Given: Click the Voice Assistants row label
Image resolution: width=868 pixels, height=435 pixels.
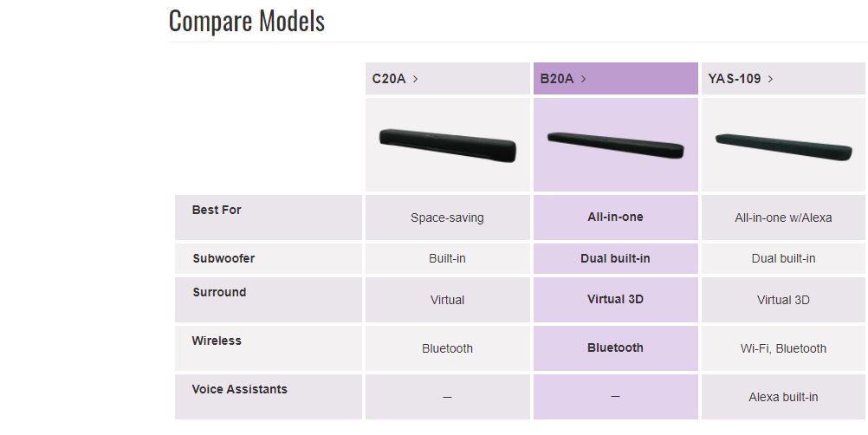Looking at the screenshot, I should [240, 389].
